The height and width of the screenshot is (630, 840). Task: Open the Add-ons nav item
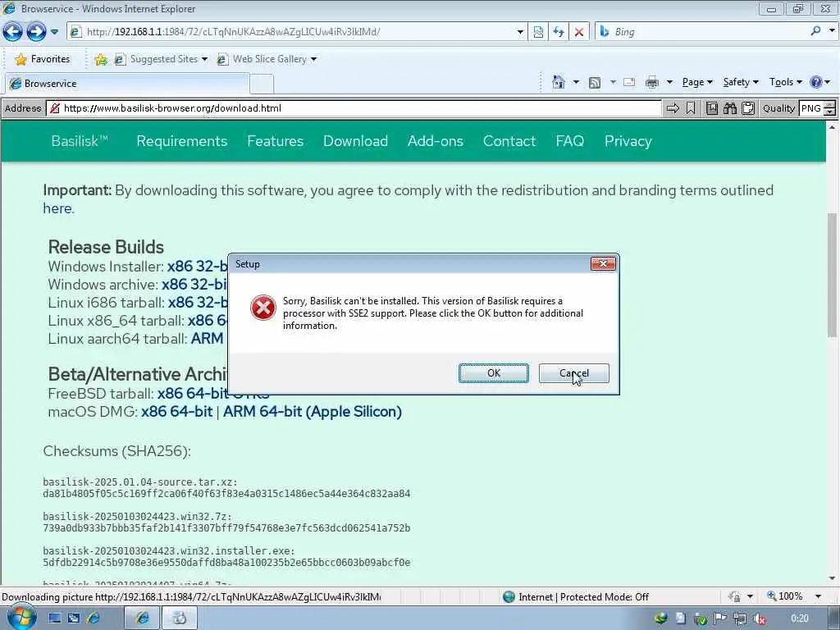click(436, 141)
